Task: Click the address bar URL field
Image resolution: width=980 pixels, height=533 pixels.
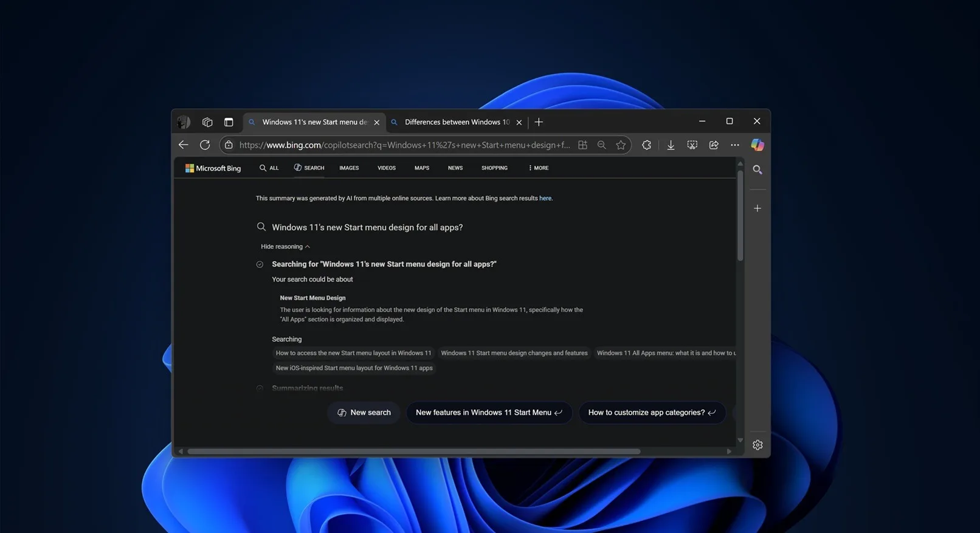Action: coord(404,145)
